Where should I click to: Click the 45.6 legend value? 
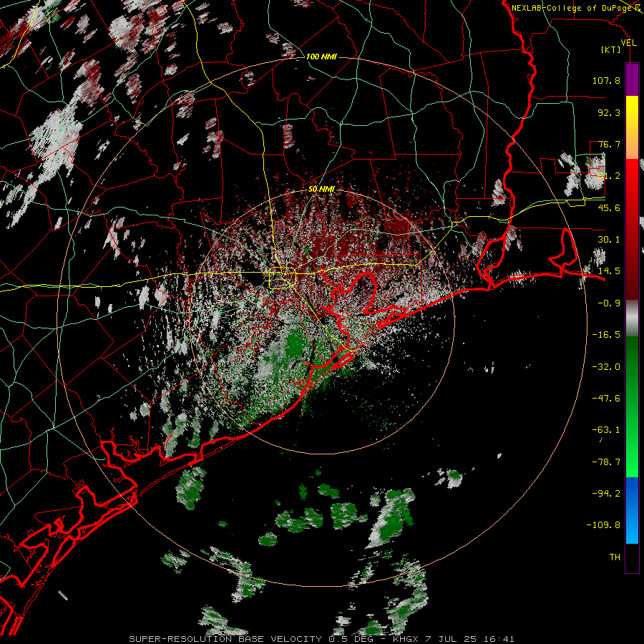(x=609, y=208)
